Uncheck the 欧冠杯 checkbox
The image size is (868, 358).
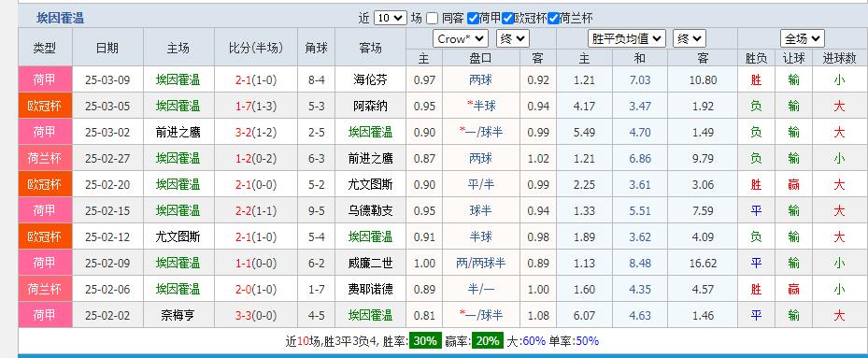click(507, 19)
